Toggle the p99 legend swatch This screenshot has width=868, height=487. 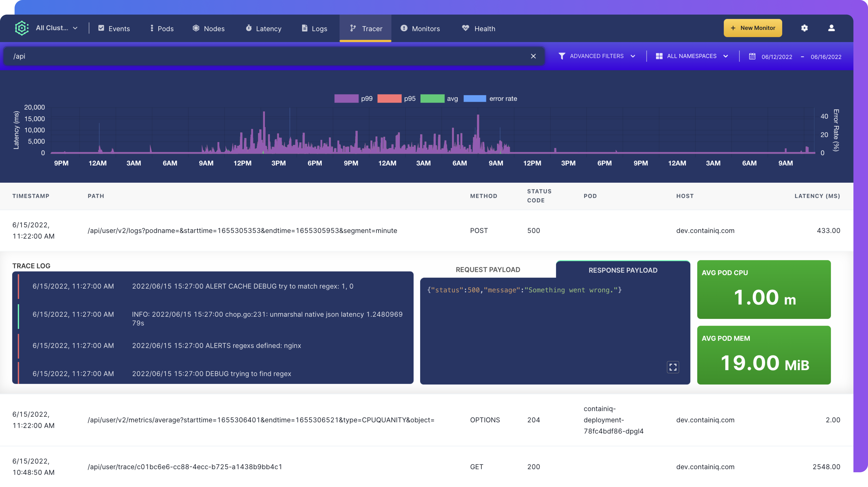346,98
